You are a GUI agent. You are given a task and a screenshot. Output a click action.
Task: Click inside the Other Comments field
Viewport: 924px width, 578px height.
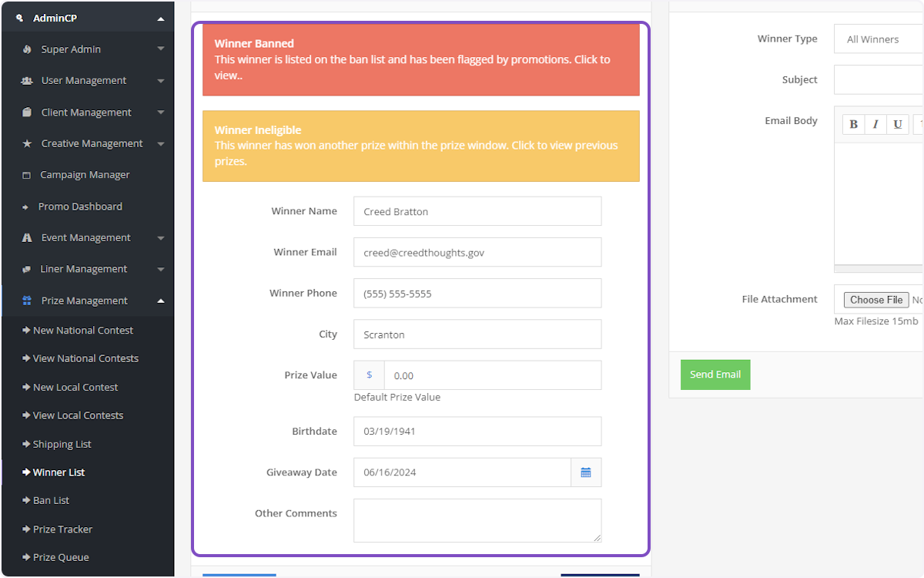click(477, 519)
